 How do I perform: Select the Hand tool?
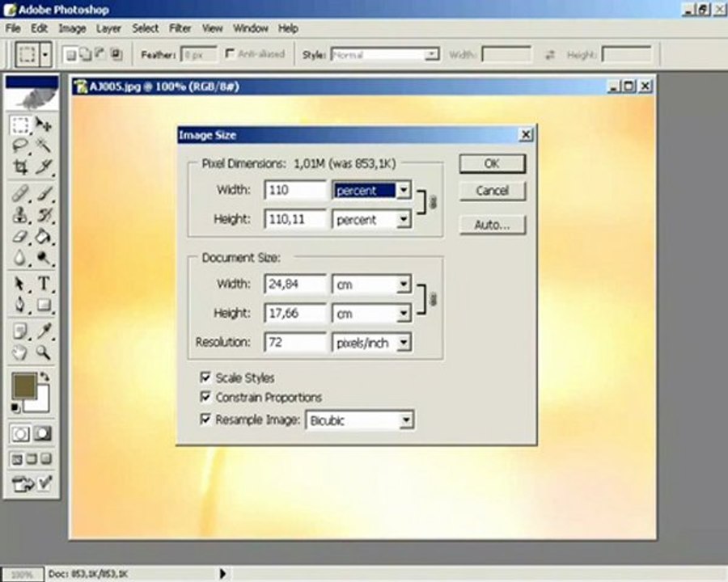20,352
